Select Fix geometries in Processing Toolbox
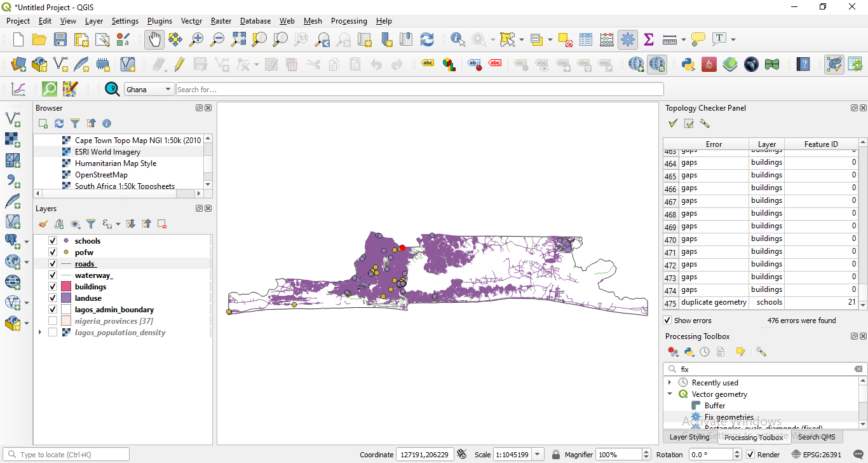The image size is (868, 463). [x=729, y=417]
